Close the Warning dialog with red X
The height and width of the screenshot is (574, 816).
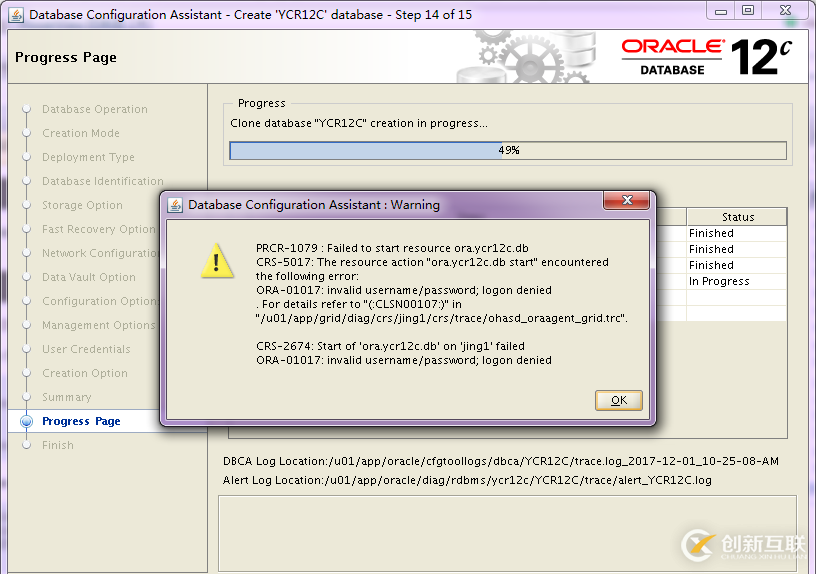(x=627, y=200)
